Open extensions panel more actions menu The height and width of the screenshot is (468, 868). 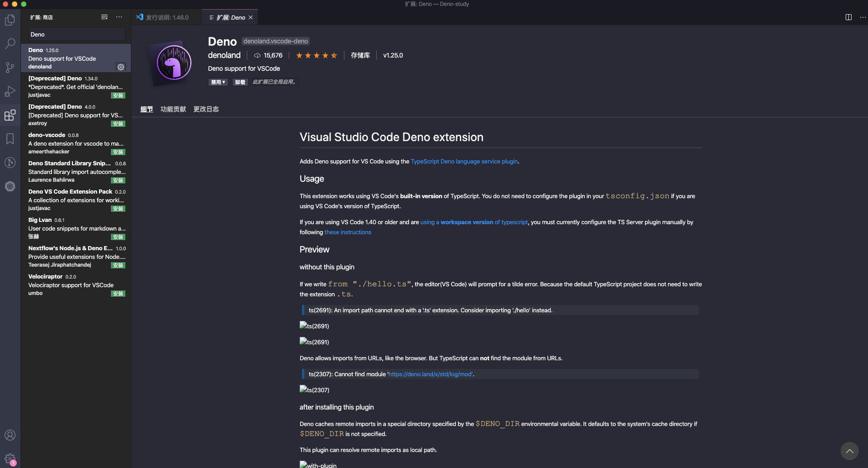pos(119,17)
